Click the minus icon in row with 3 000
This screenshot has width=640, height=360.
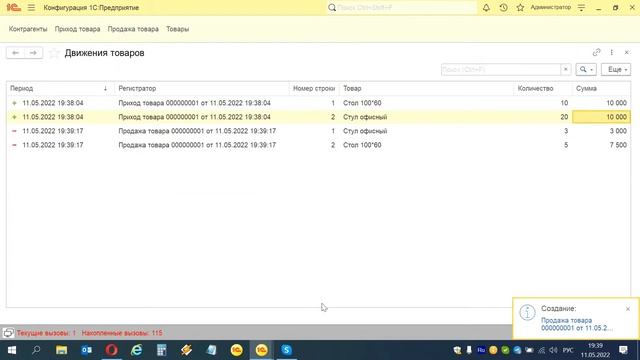(x=14, y=131)
